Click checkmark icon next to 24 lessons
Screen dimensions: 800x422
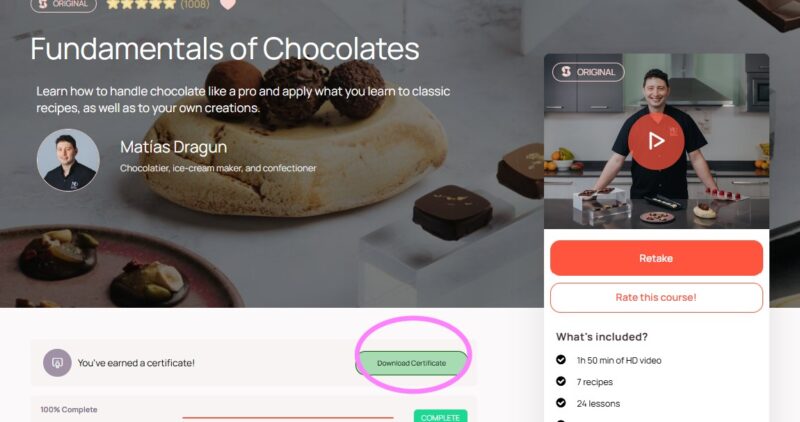click(x=561, y=403)
